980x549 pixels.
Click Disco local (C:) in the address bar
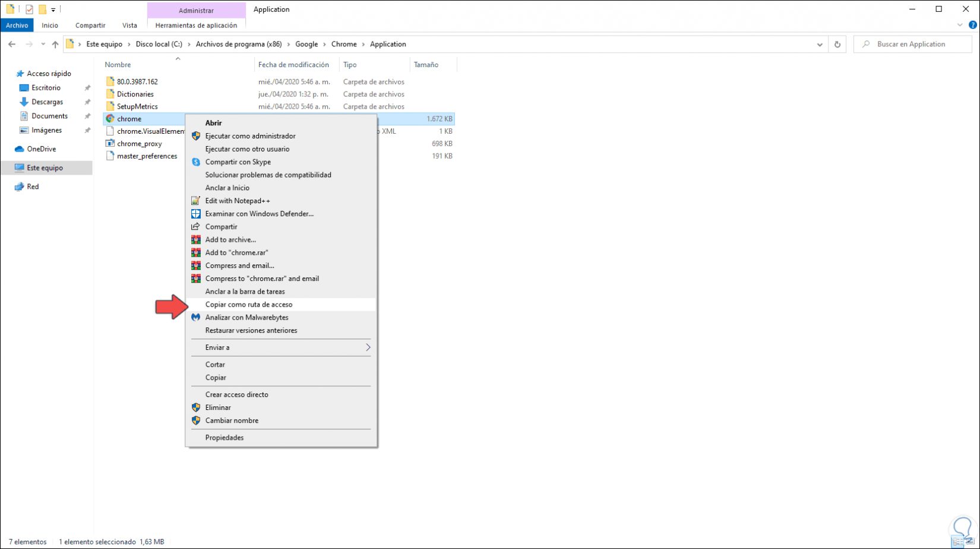click(159, 45)
